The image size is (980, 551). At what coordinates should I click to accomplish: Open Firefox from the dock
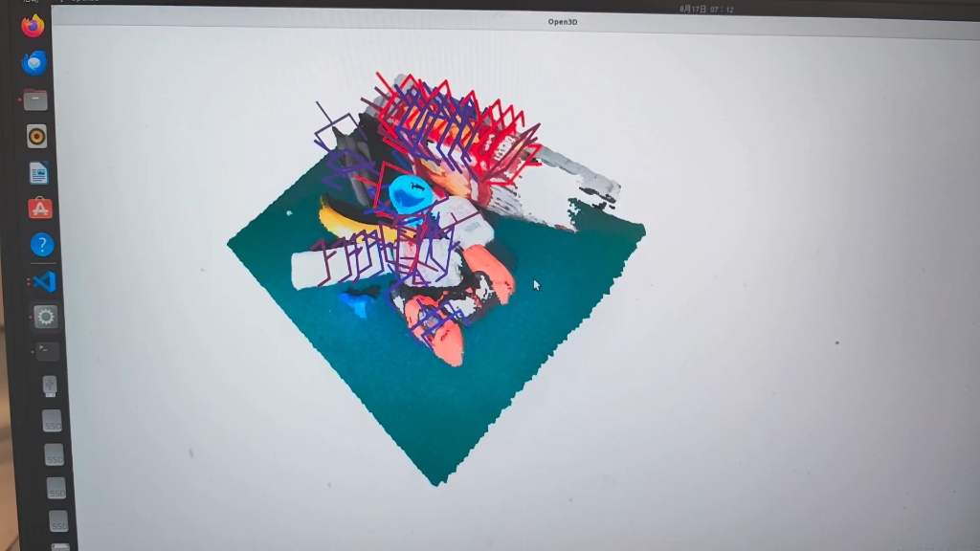pyautogui.click(x=33, y=26)
